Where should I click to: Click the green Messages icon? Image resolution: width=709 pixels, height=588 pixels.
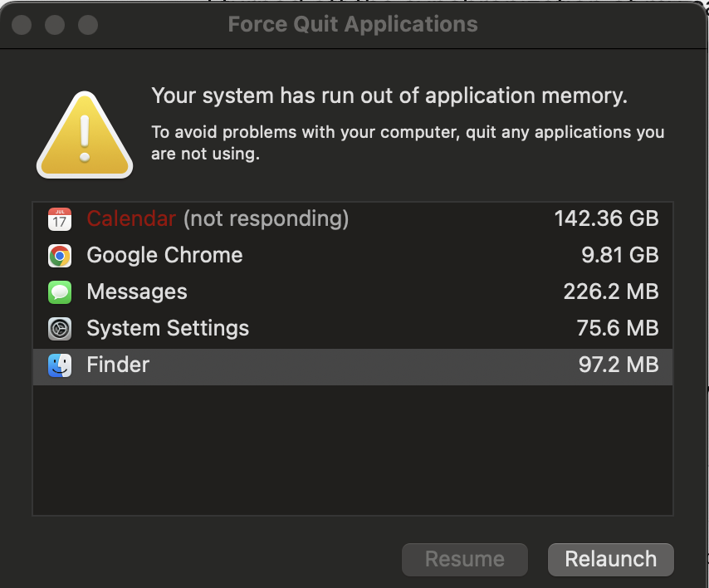coord(60,292)
